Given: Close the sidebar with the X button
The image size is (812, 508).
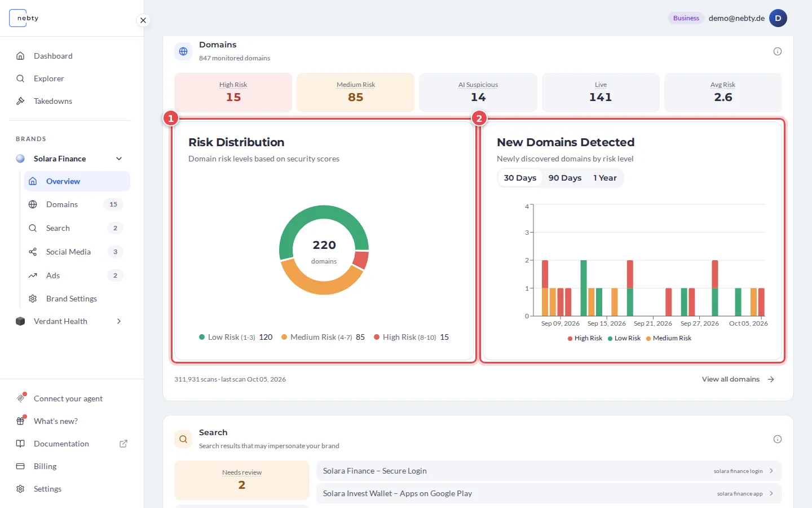Looking at the screenshot, I should 143,20.
